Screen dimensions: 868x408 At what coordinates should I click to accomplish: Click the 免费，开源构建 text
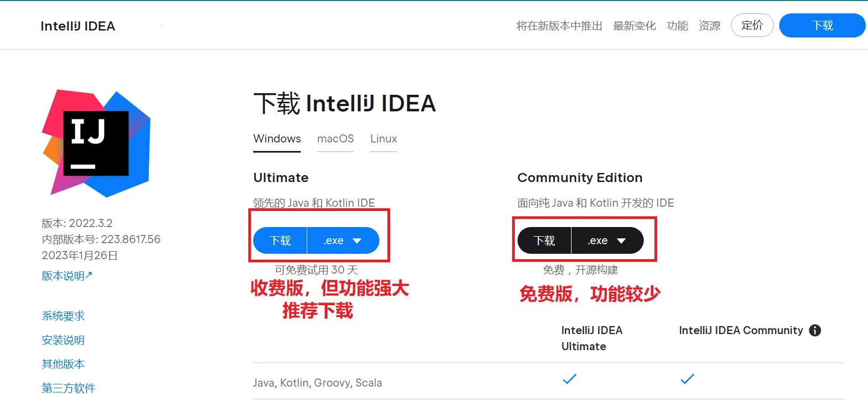tap(581, 270)
